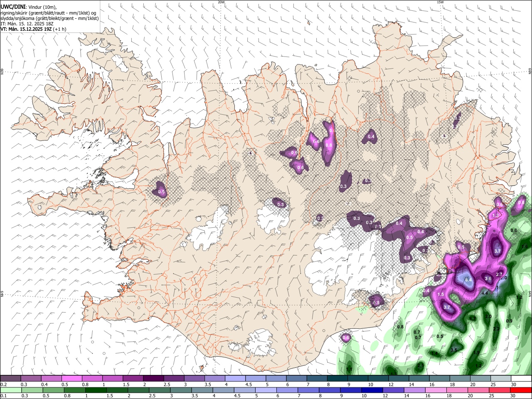The image size is (532, 399).
Task: Pick the upper legend 4 light lavender swatch
Action: tap(235, 379)
